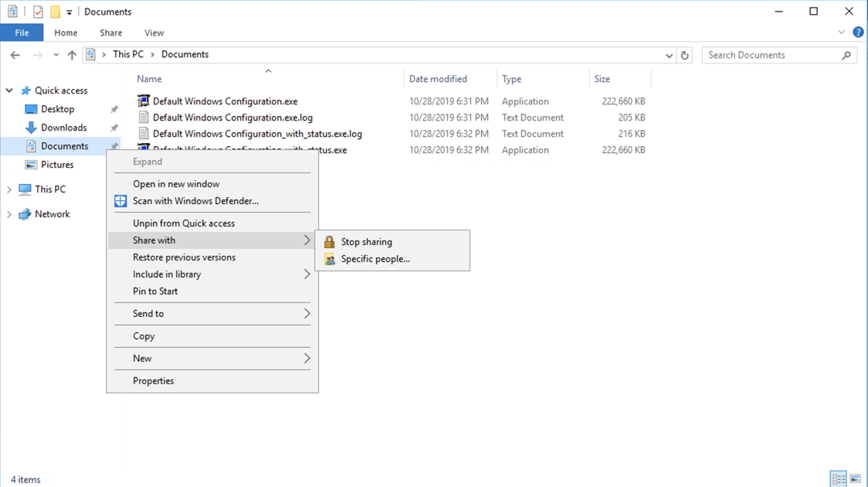Click the Scan with Windows Defender shield icon
The image size is (868, 487).
[120, 201]
